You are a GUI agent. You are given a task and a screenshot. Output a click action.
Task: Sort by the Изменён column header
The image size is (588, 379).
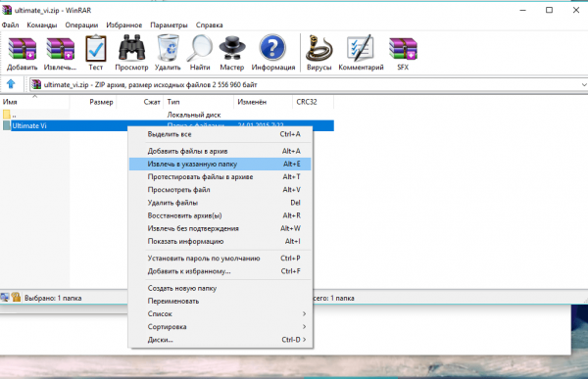263,102
